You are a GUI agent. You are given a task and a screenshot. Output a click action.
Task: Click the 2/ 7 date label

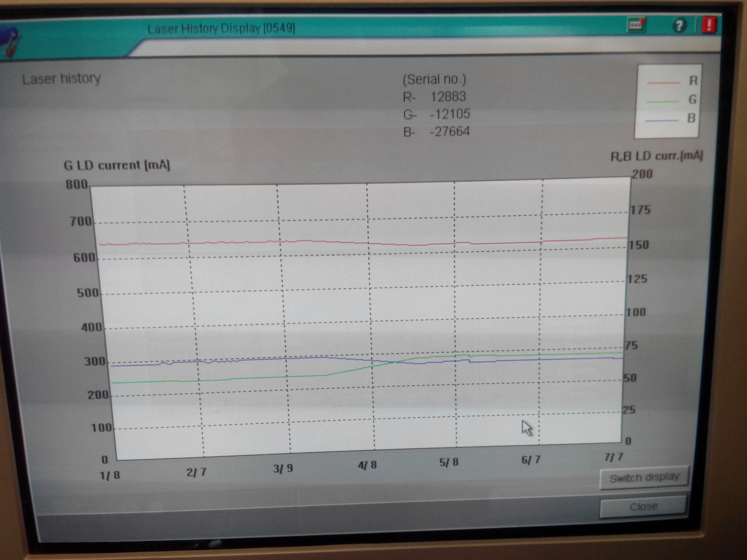[196, 472]
